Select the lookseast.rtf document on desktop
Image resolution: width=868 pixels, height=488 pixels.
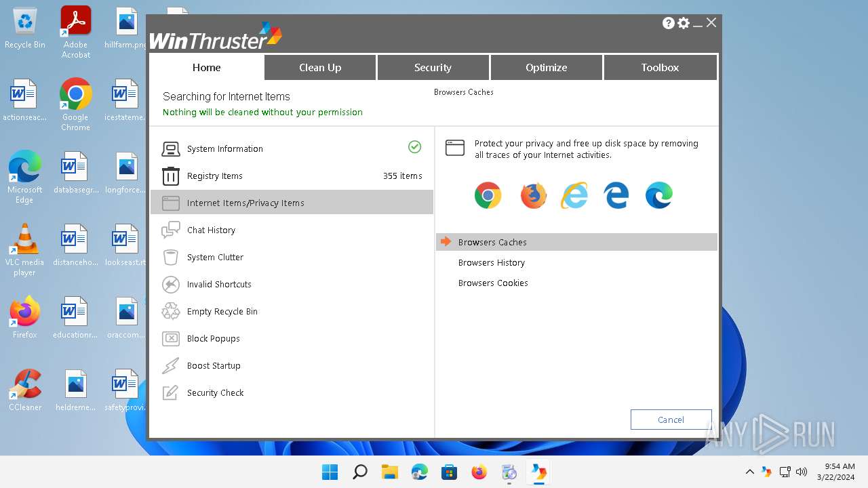(126, 246)
